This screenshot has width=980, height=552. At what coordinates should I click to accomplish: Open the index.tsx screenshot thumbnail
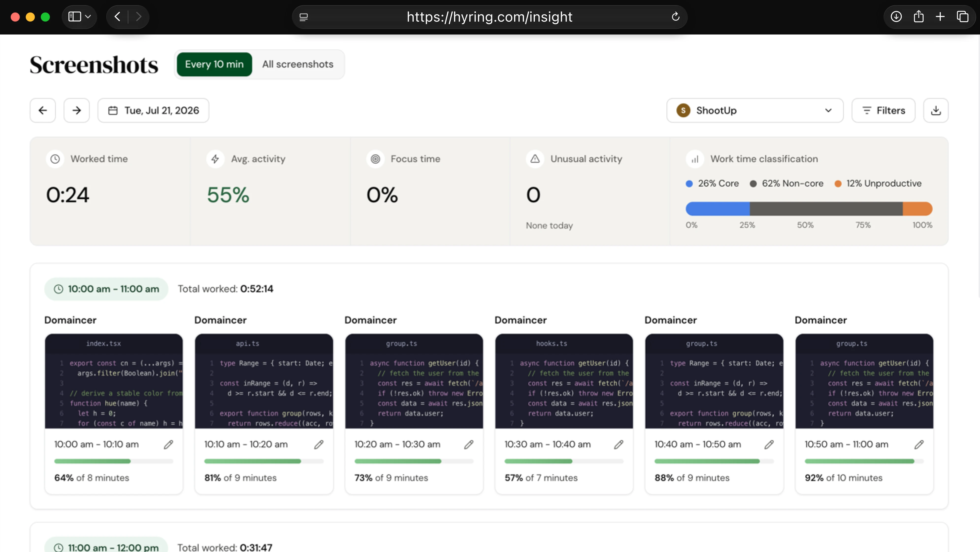pyautogui.click(x=114, y=381)
